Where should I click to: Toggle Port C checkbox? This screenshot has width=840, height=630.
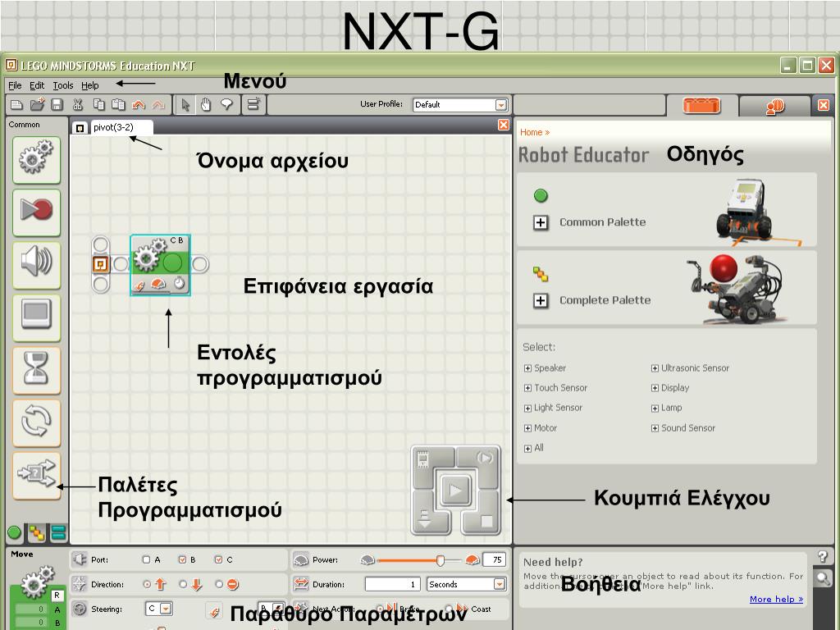coord(218,559)
